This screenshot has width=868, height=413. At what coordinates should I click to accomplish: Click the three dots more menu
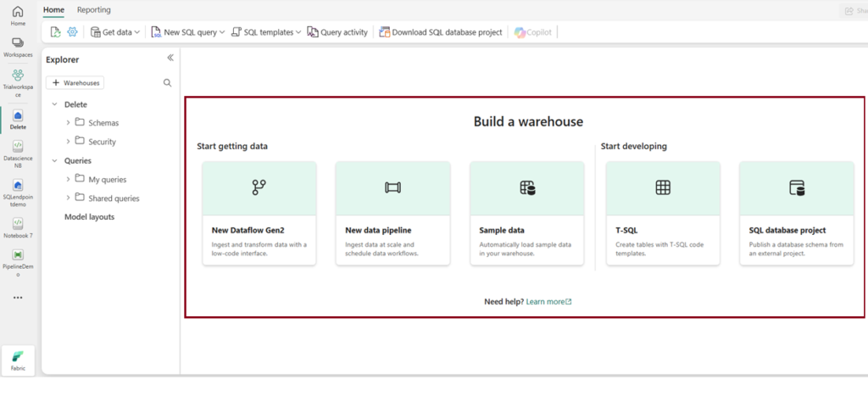(18, 298)
